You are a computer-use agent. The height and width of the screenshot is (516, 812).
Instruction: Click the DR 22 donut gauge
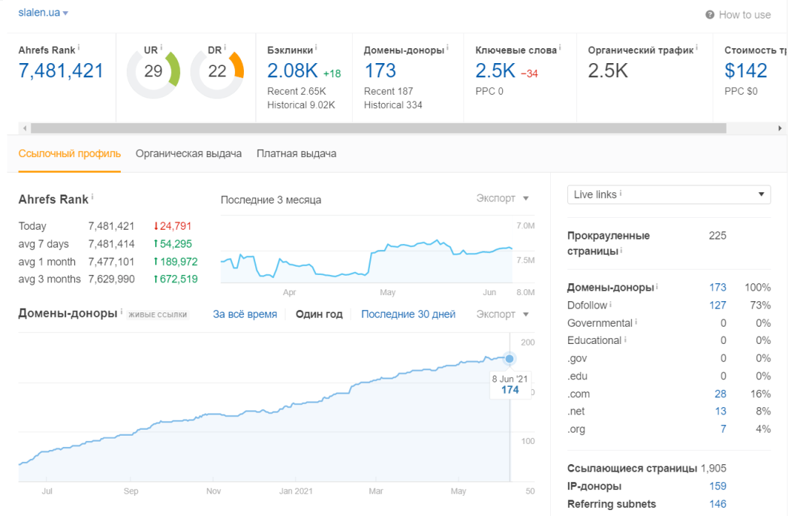point(217,72)
